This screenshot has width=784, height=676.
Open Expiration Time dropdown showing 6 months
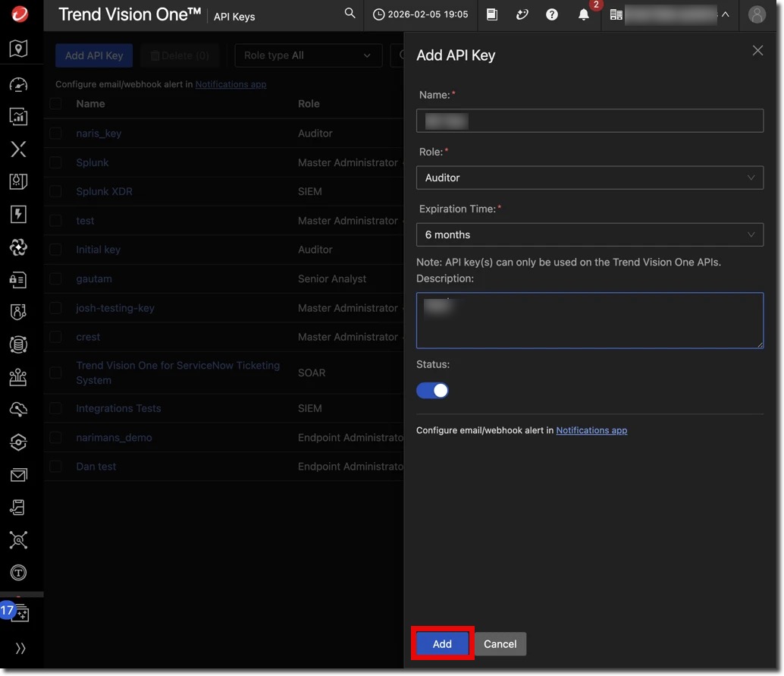[589, 234]
